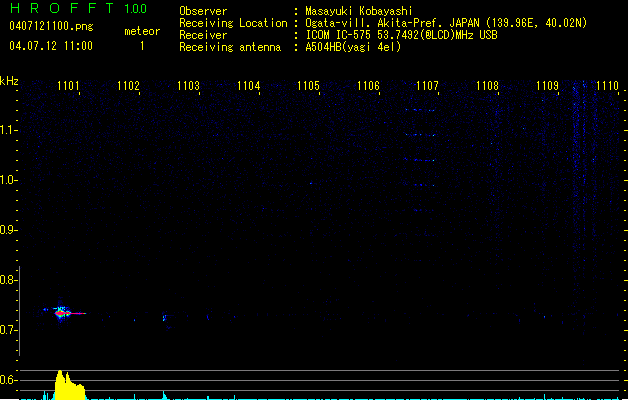The height and width of the screenshot is (400, 629).
Task: Click the kHz axis unit label
Action: pos(9,81)
